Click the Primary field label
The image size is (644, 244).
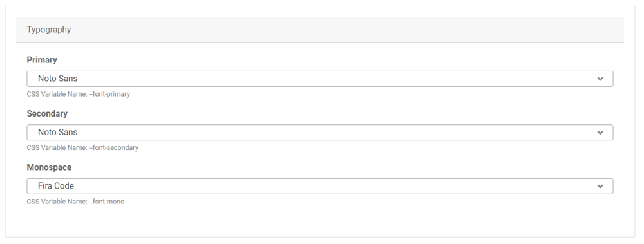42,60
